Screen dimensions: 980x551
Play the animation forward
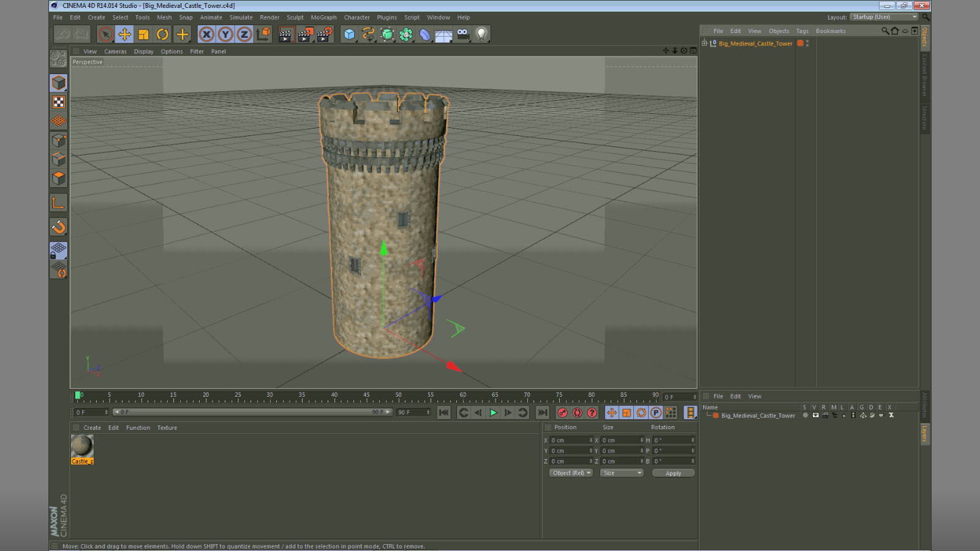pos(493,413)
